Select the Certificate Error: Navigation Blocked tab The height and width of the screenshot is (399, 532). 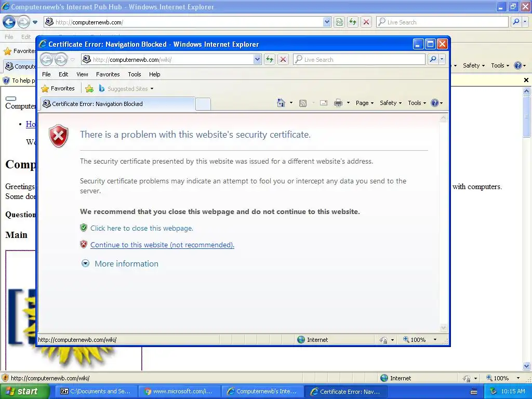[x=118, y=104]
